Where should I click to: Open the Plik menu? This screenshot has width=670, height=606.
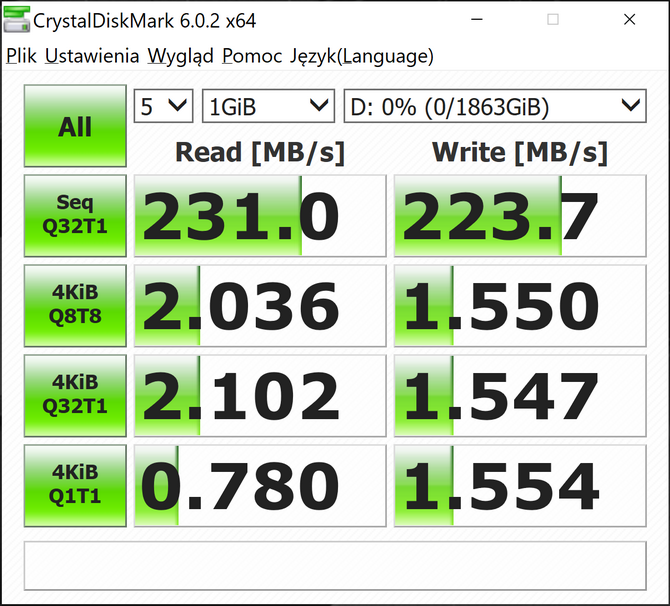click(21, 56)
